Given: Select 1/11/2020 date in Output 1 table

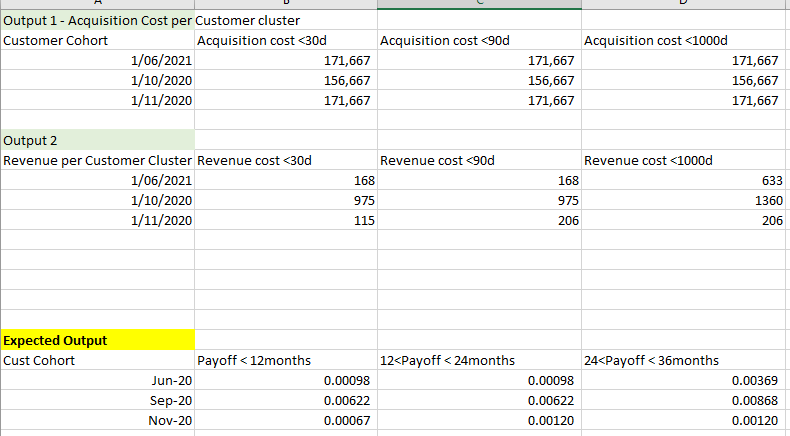Looking at the screenshot, I should point(98,100).
